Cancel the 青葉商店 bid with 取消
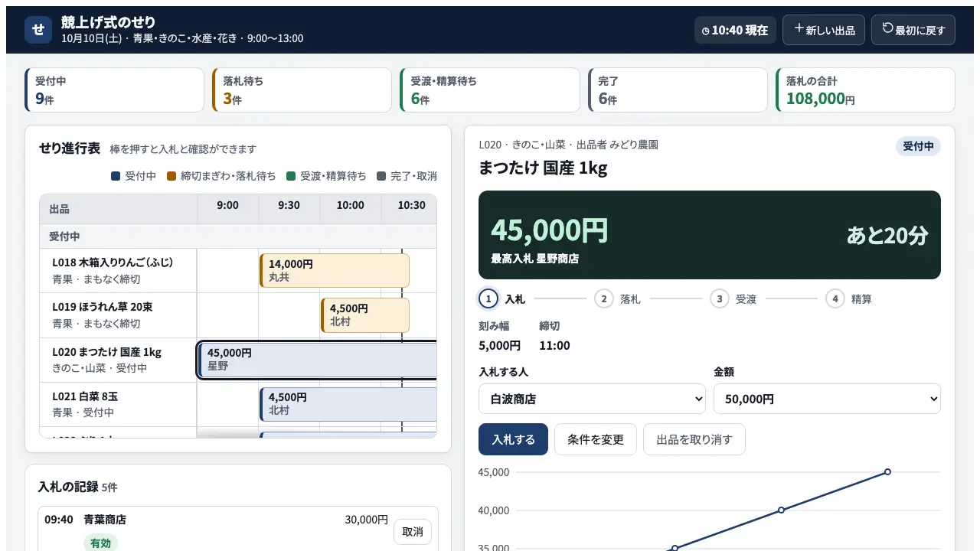The image size is (980, 551). (413, 531)
